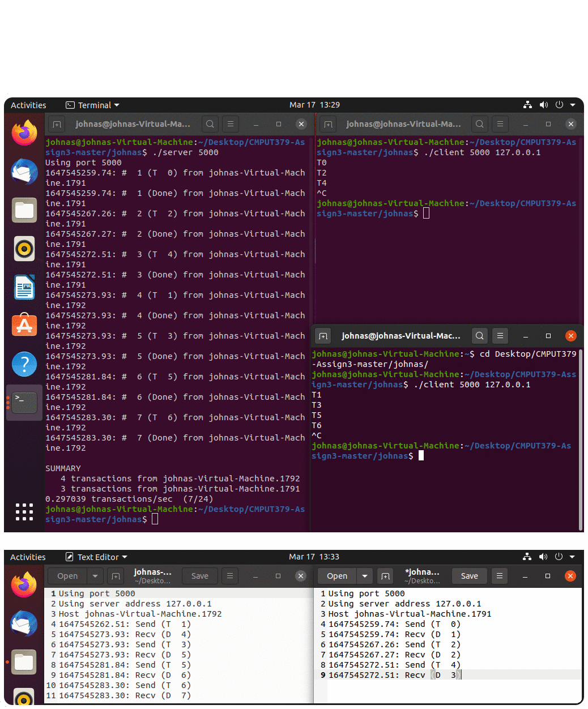Open Files from the dock of the Terminal desktop
Screen dimensions: 588x709
point(24,210)
